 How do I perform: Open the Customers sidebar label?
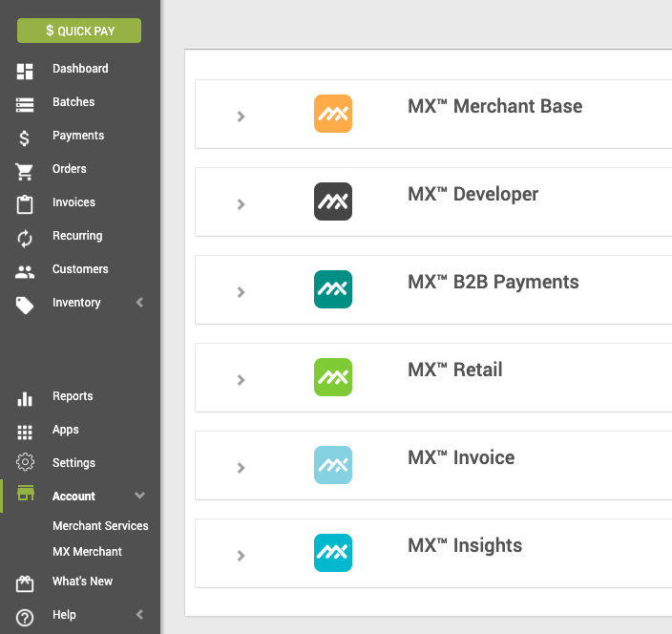click(x=80, y=269)
